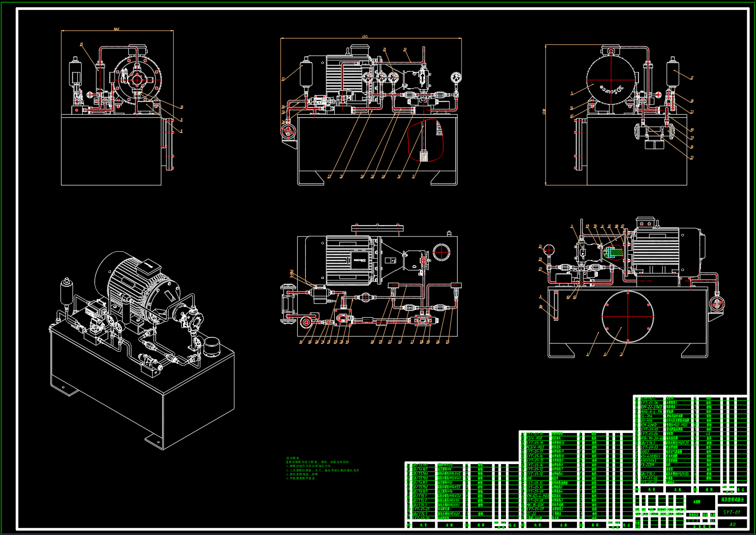This screenshot has width=756, height=535.
Task: Select the isometric 3D view of the hydraulic station
Action: (x=142, y=350)
